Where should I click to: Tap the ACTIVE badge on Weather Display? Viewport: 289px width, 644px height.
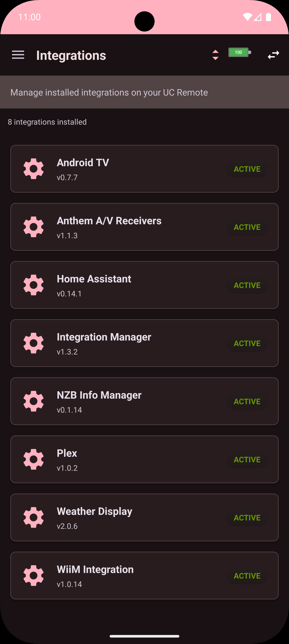pos(247,517)
